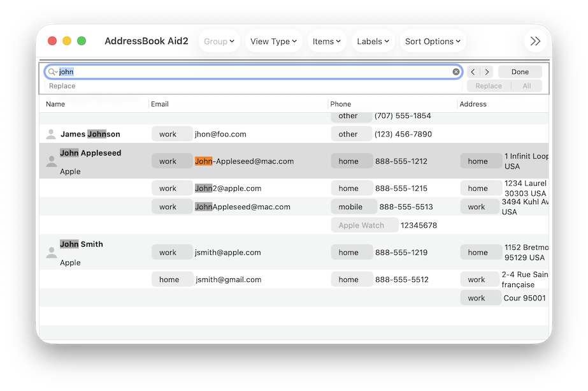Viewport: 588px width, 391px height.
Task: Click address 2-4 Rue Sain française
Action: click(x=525, y=279)
